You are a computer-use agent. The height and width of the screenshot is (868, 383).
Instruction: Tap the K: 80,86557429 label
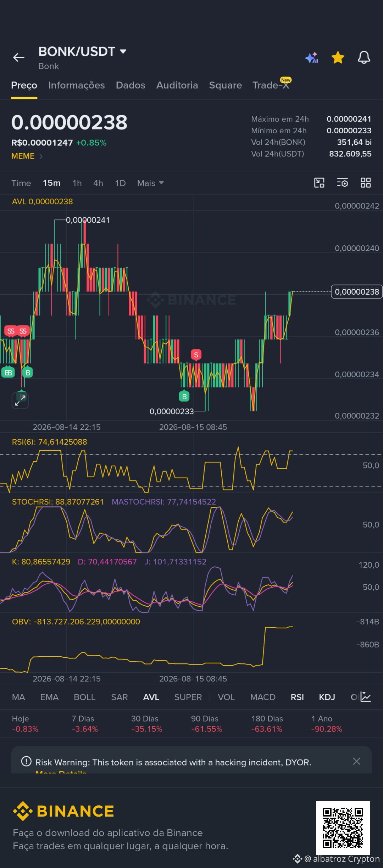[x=41, y=562]
